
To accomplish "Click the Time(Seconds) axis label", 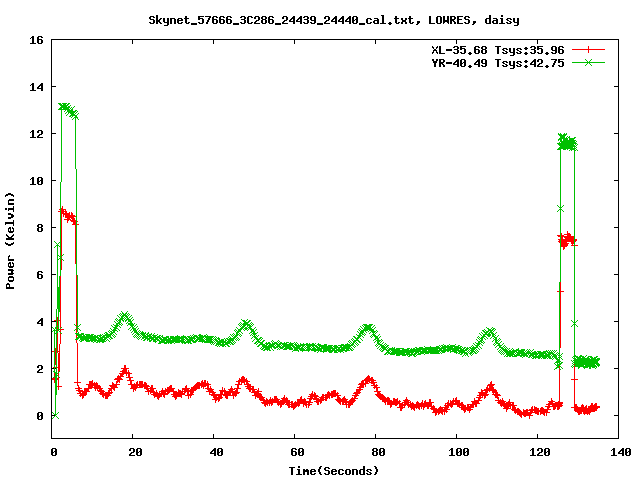I will point(334,471).
